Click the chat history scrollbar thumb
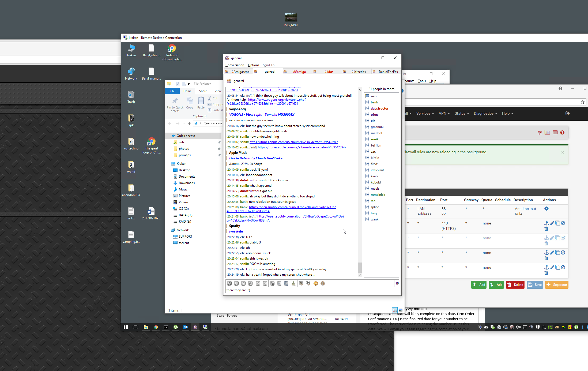This screenshot has height=371, width=588. (360, 267)
